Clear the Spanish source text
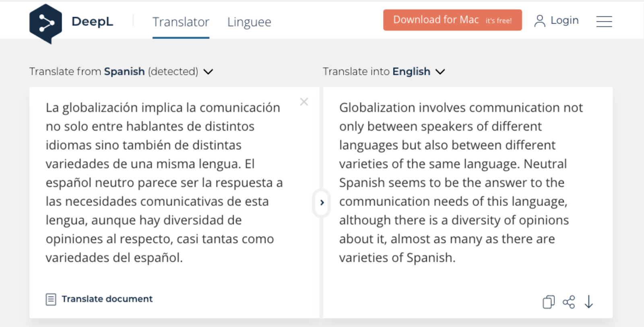 point(304,102)
